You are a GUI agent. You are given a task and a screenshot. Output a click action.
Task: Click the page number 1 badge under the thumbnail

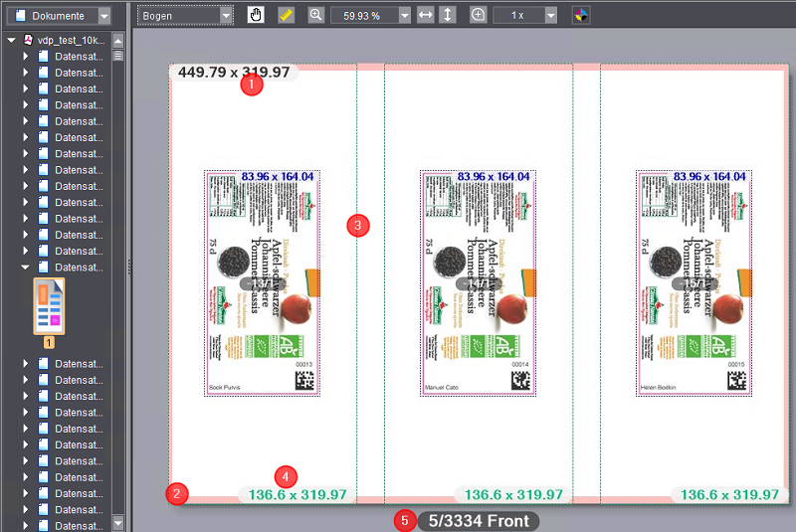pos(49,343)
